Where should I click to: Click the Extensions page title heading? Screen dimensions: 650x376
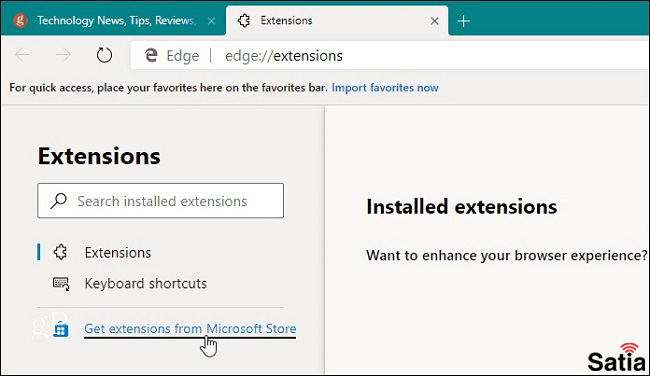tap(99, 156)
